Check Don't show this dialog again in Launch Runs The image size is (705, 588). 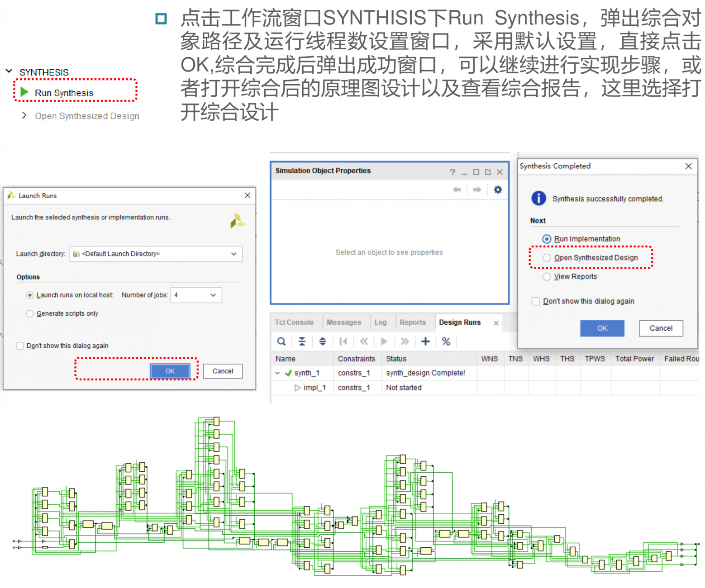click(x=20, y=346)
